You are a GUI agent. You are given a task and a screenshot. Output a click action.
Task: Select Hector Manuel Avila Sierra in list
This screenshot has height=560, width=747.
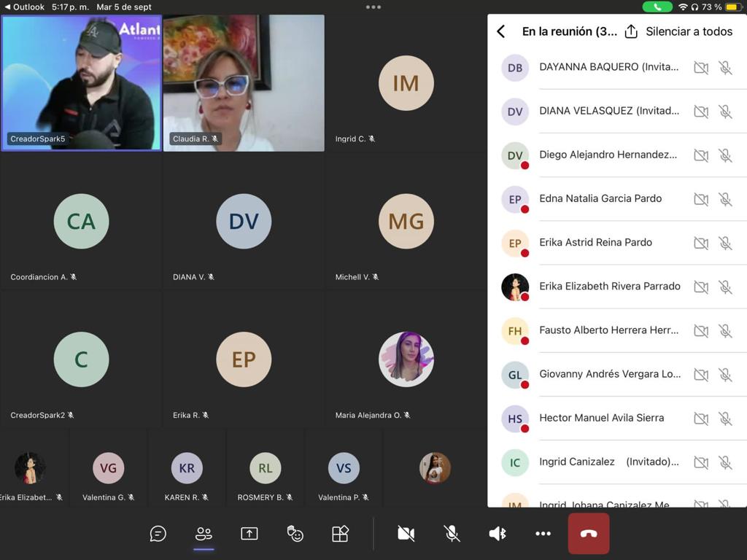tap(601, 418)
